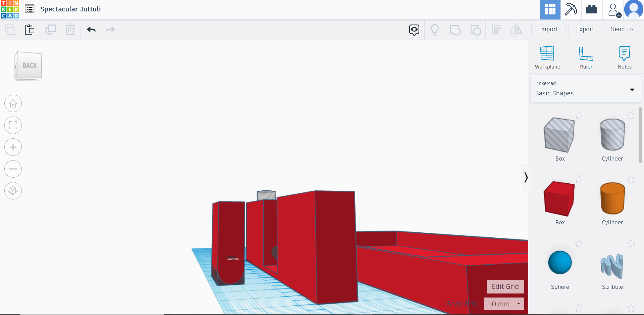Delete selection using the trash icon

[70, 30]
